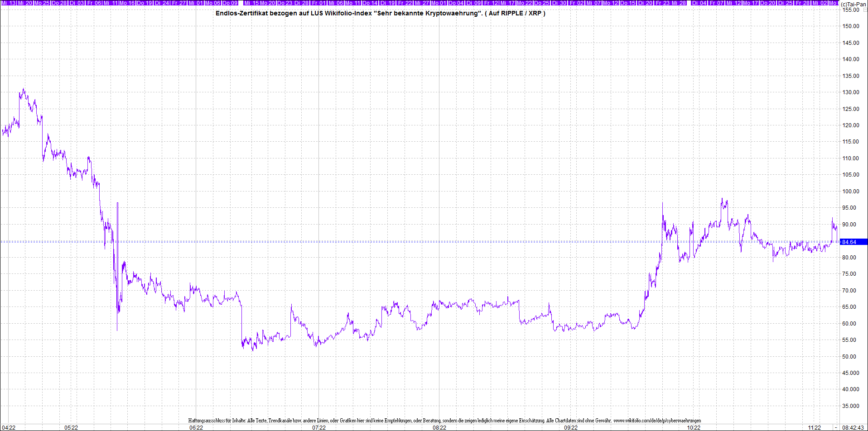Select the 06:22 month label on time axis

[x=196, y=427]
